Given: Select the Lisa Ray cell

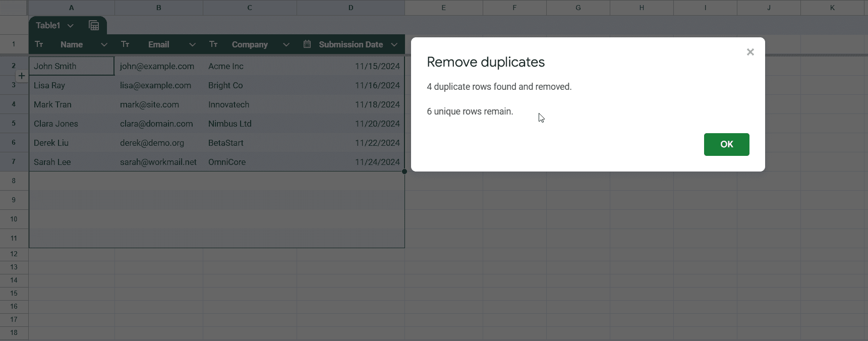Looking at the screenshot, I should pos(72,85).
